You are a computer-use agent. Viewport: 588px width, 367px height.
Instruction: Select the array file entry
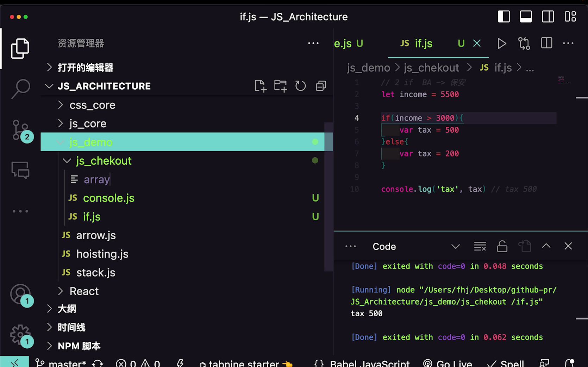[x=96, y=179]
